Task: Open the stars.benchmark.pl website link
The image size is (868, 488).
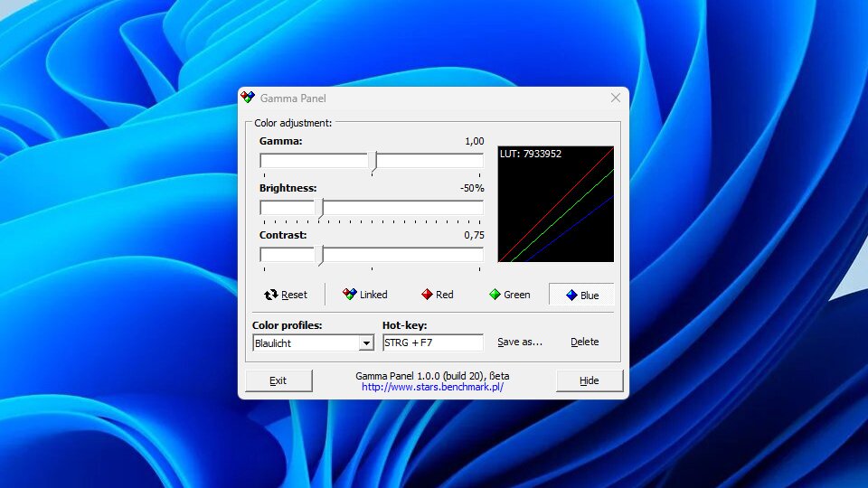Action: [x=432, y=387]
